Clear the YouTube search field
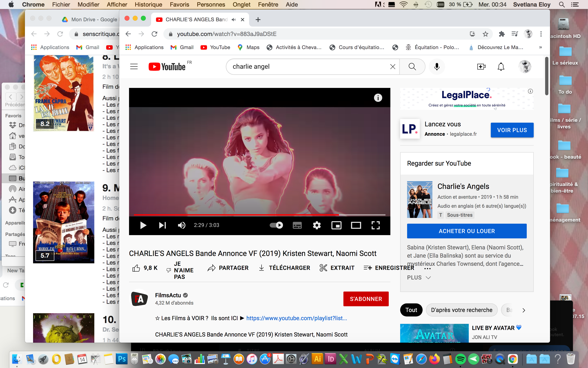Screen dimensions: 588x368 [x=393, y=66]
